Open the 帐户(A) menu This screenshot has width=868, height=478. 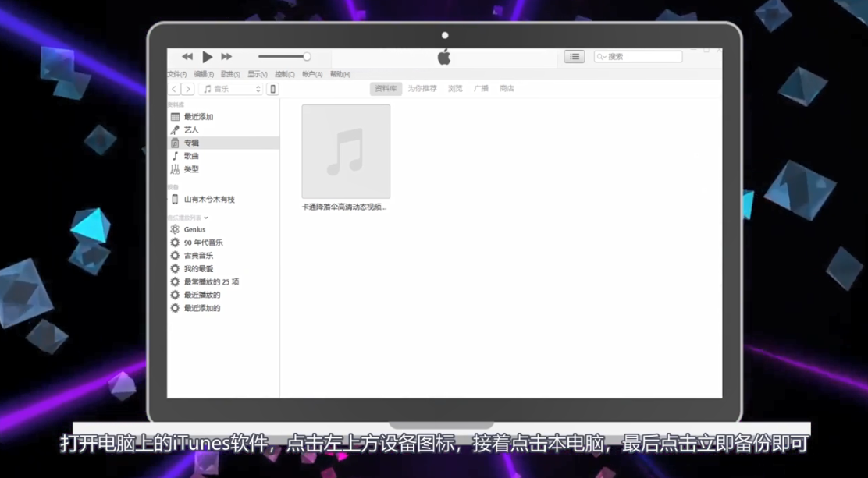pyautogui.click(x=312, y=74)
